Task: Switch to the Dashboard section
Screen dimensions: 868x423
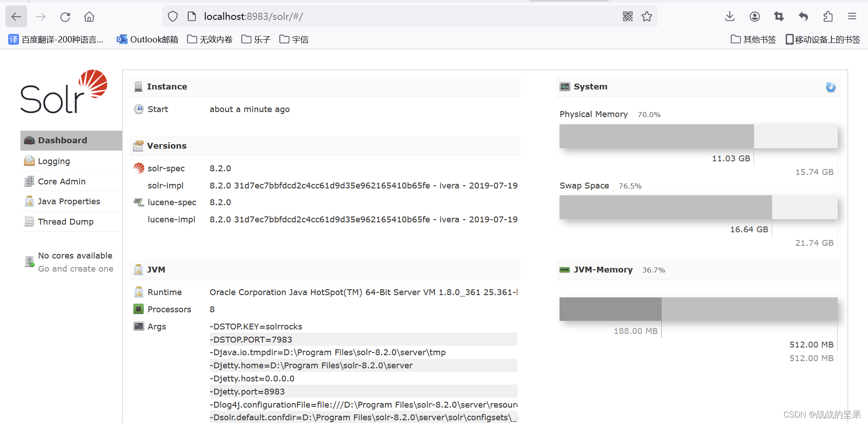Action: click(62, 140)
